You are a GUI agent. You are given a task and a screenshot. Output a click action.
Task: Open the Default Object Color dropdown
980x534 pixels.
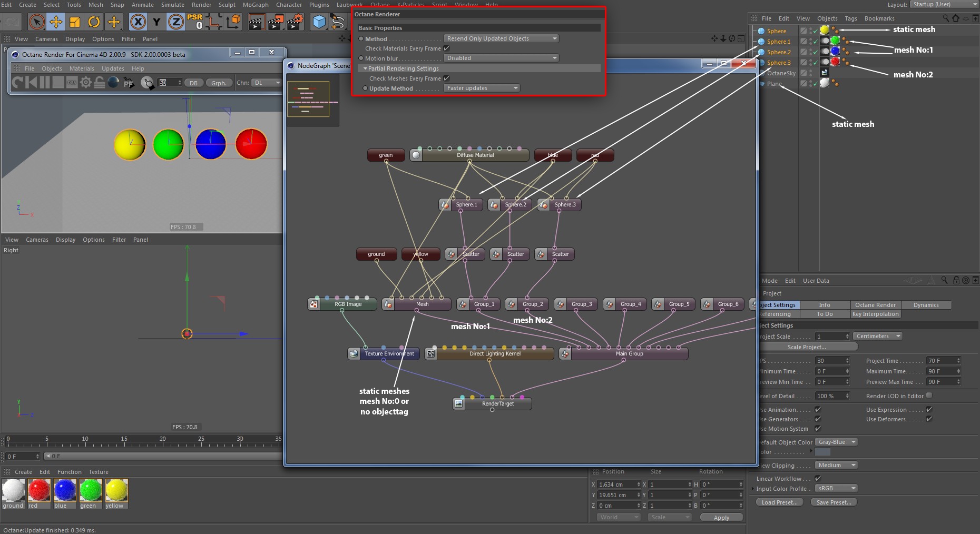point(836,442)
